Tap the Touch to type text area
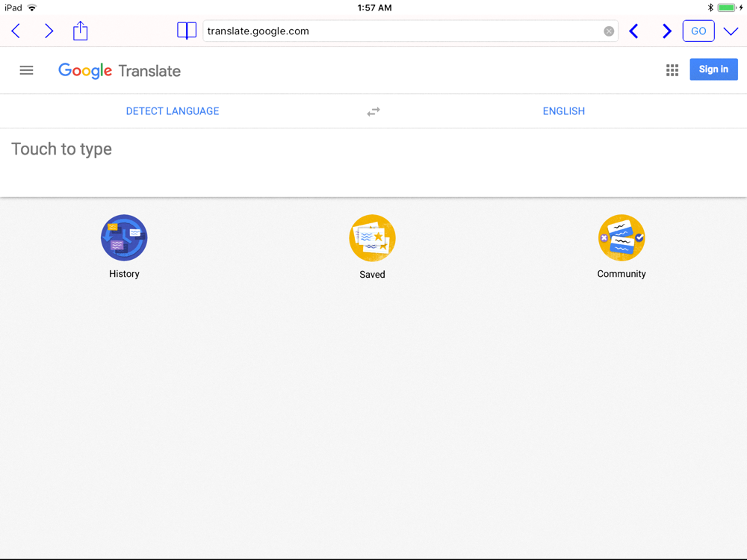 pos(373,162)
